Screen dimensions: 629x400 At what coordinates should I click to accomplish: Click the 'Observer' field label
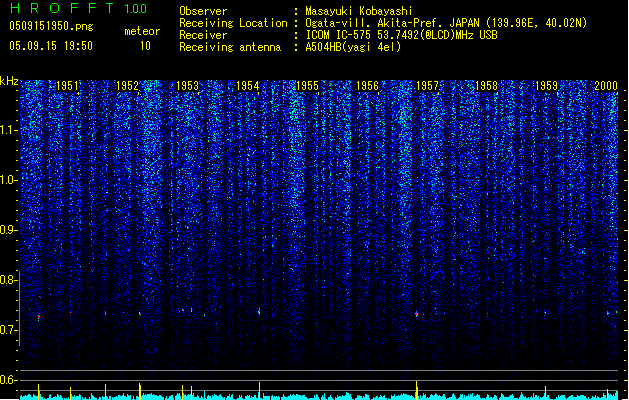pyautogui.click(x=203, y=11)
